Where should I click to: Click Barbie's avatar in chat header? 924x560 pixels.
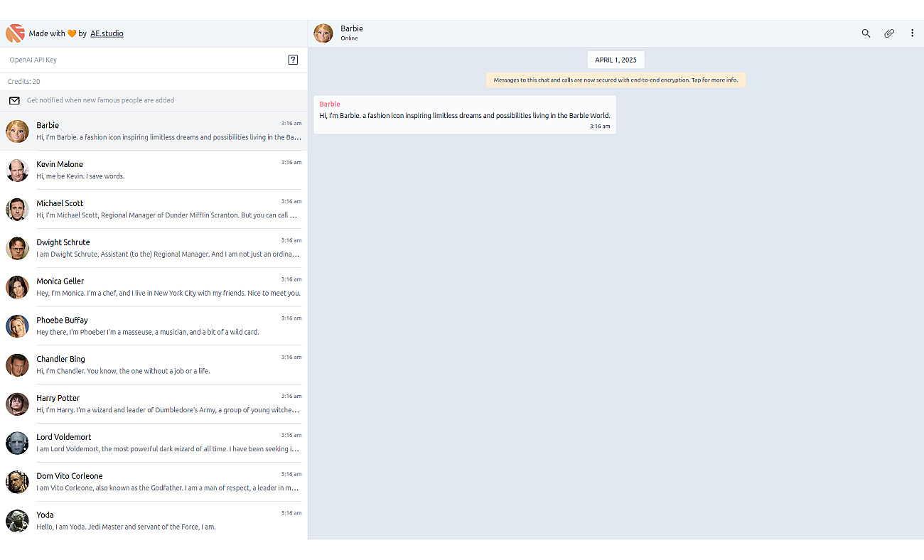[x=323, y=33]
